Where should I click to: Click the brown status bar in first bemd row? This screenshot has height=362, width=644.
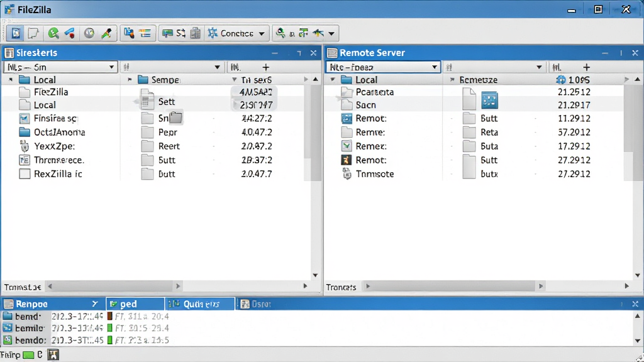click(109, 316)
